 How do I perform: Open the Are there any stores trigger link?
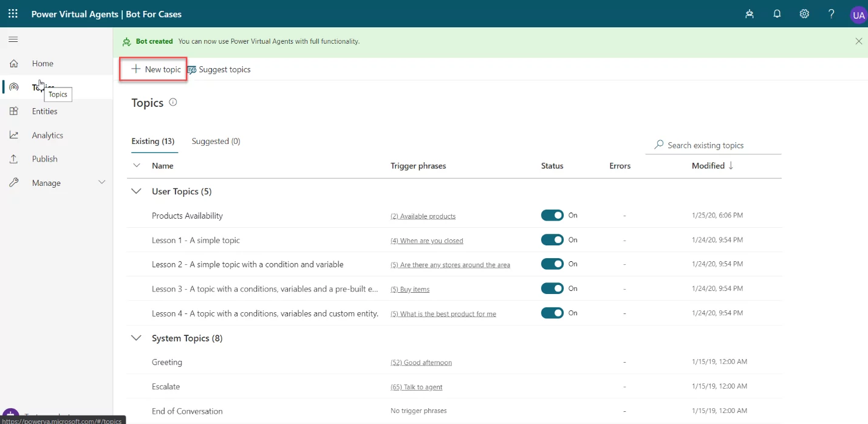451,265
